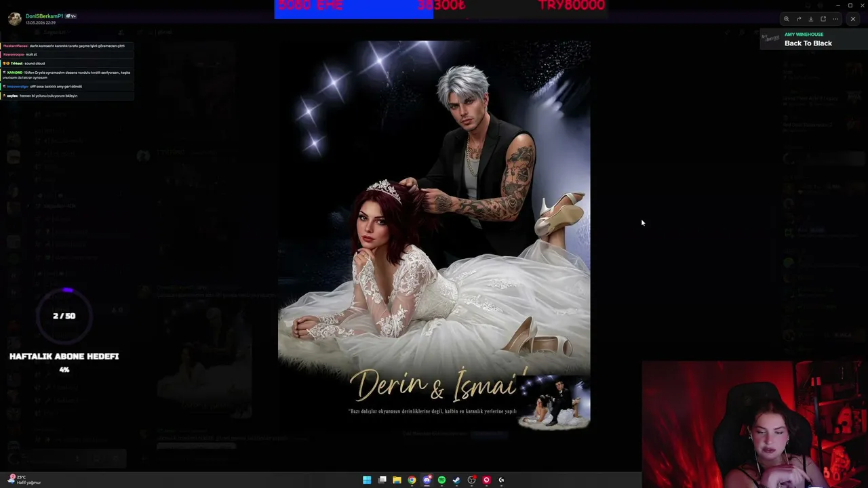
Task: Click DoniSBerkamP1's profile avatar
Action: (x=14, y=19)
